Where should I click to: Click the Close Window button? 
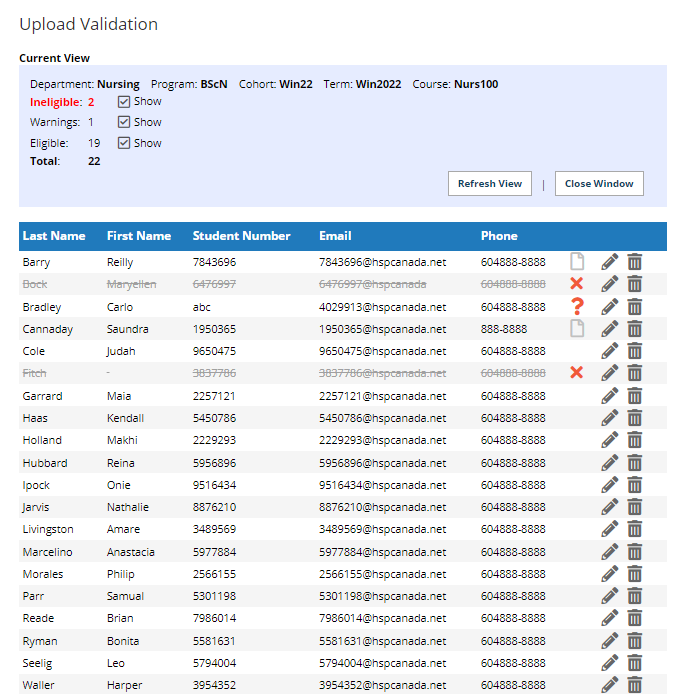(599, 184)
